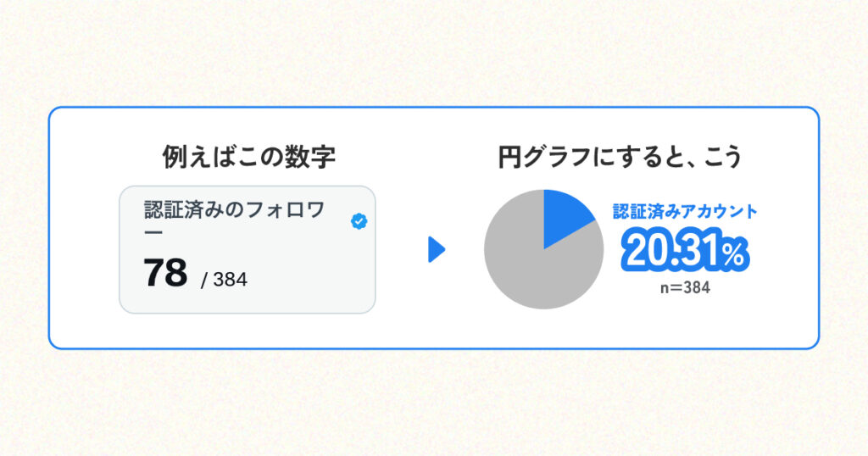
Task: Click the dash character under card title
Action: [153, 232]
